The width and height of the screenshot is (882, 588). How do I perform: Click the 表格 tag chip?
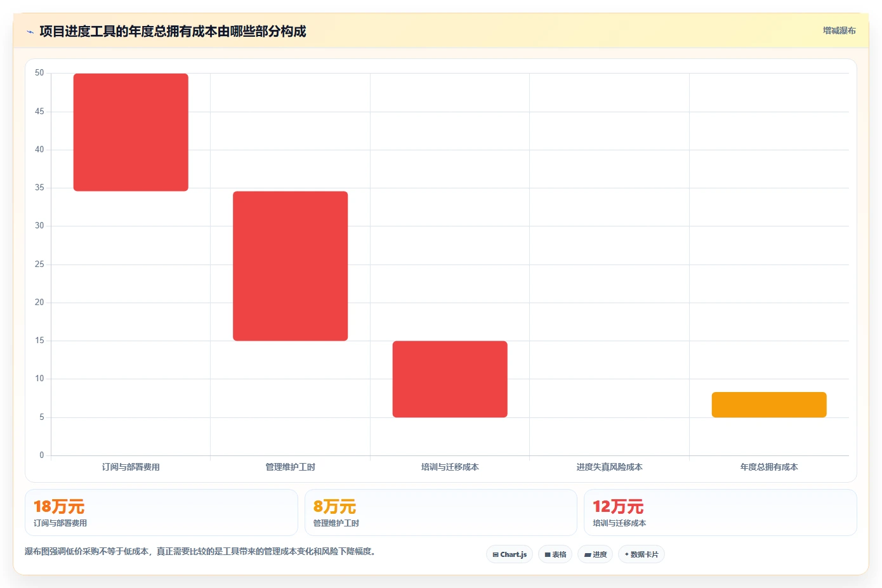point(555,554)
